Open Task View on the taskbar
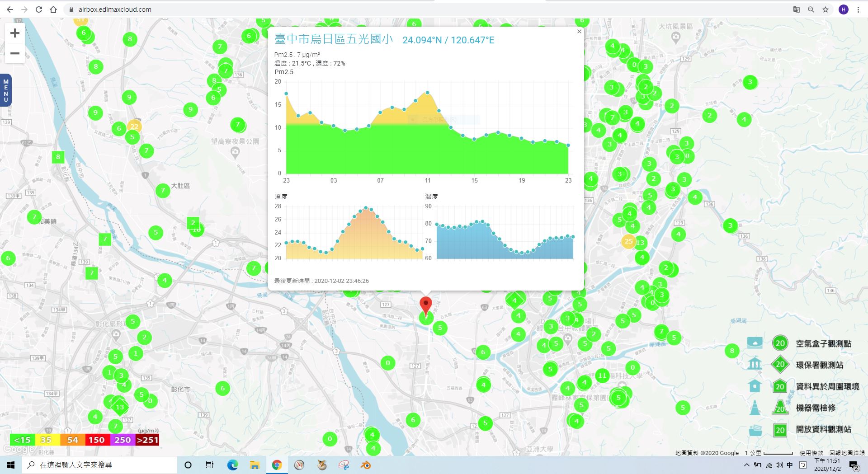The image size is (868, 474). click(x=209, y=465)
